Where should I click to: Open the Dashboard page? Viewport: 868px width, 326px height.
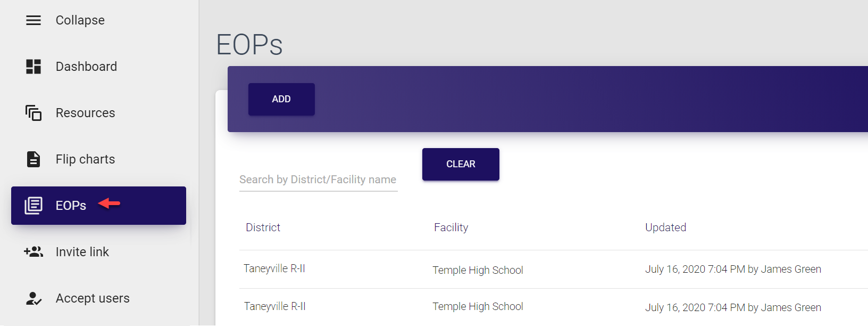pos(86,67)
